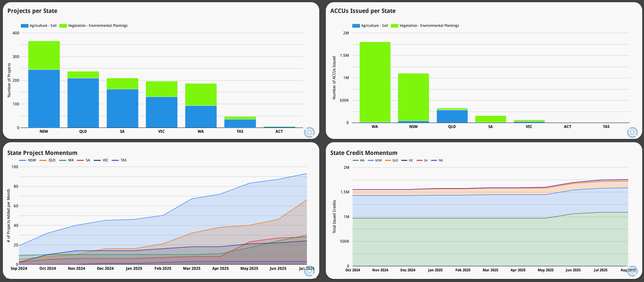The height and width of the screenshot is (282, 644).
Task: Click 'Jul 2025' axis label in Credit Momentum
Action: point(600,270)
